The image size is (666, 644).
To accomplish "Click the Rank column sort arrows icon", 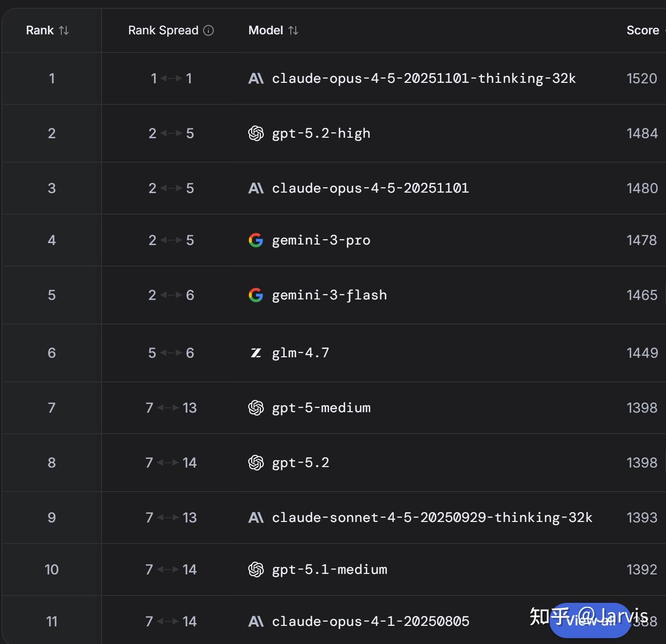I will tap(64, 30).
